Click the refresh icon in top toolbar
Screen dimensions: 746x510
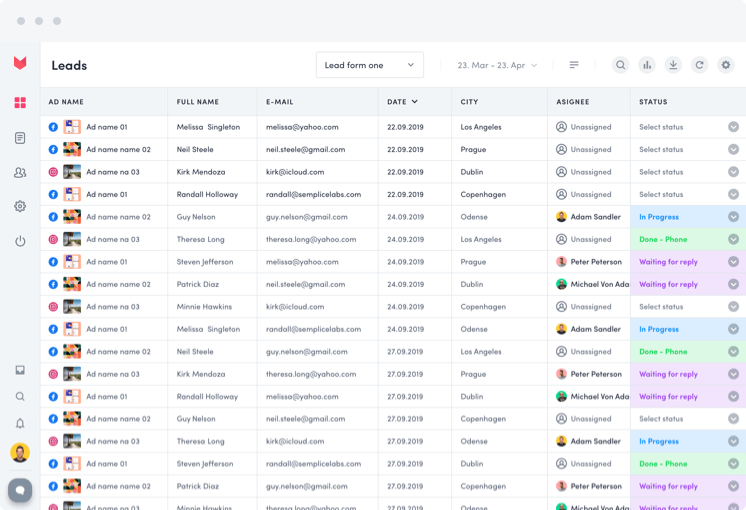tap(699, 65)
